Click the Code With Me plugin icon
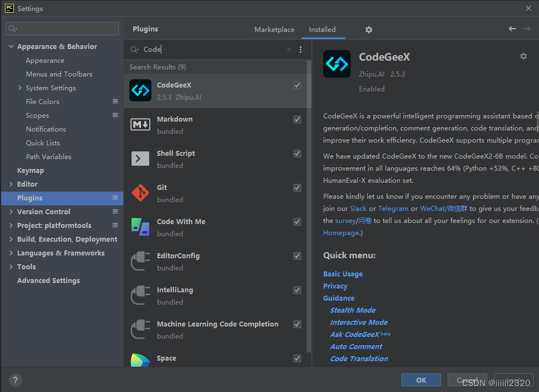539x392 pixels. pyautogui.click(x=140, y=227)
